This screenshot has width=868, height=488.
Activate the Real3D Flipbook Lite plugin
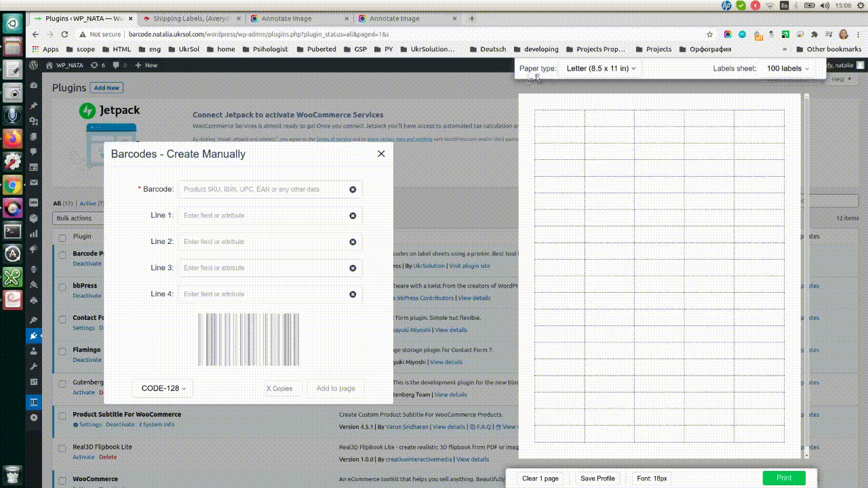coord(83,457)
